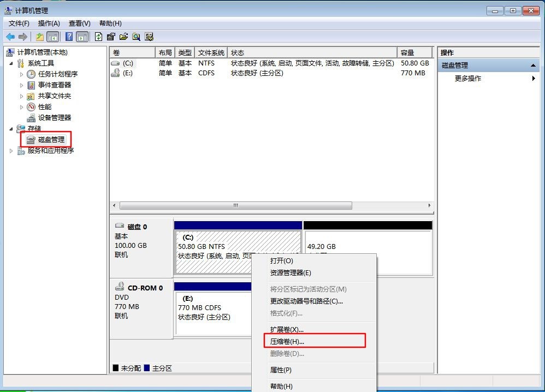
Task: Select 共享文件夹 icon in tree
Action: 31,96
